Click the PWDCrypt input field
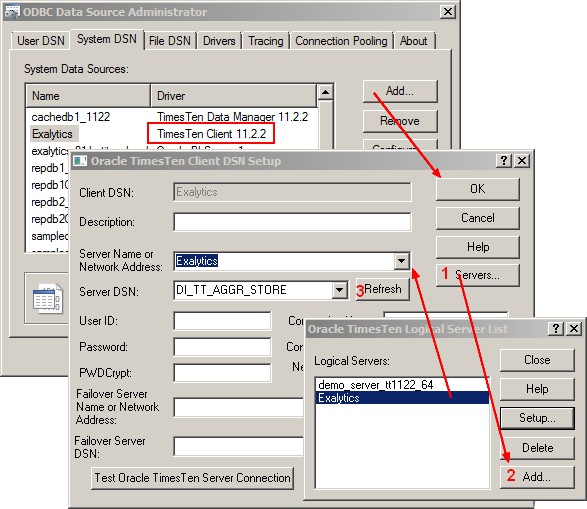 pos(222,373)
